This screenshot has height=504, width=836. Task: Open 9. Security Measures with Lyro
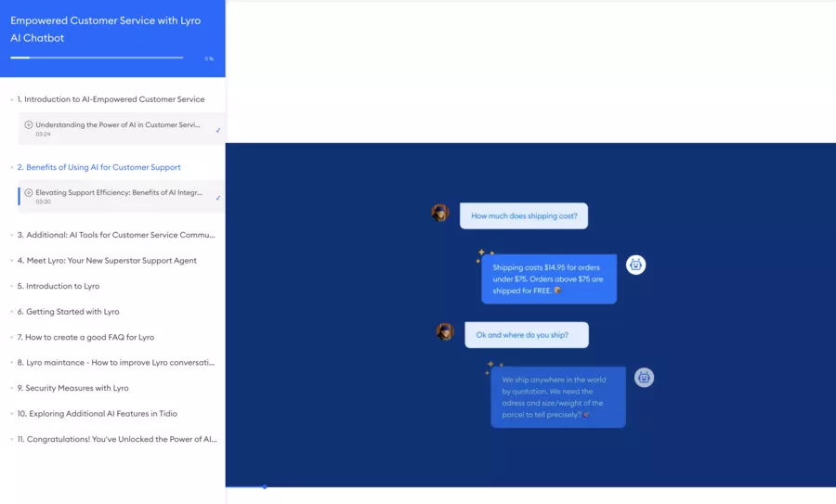72,388
